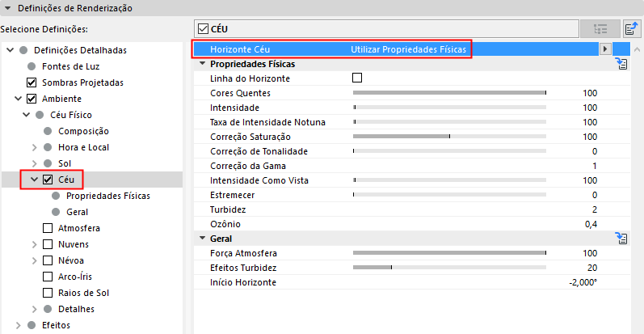Viewport: 644px width, 334px height.
Task: Toggle the CÉU header checkbox
Action: pos(204,29)
